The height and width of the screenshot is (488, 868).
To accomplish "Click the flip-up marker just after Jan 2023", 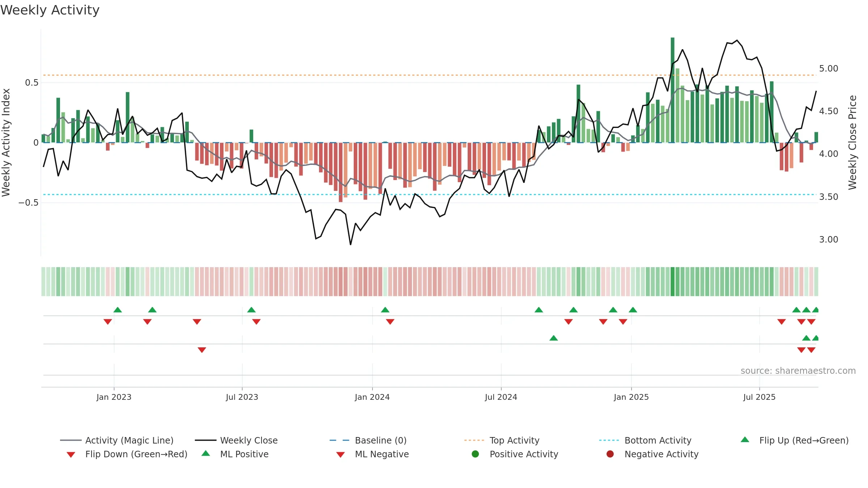I will (118, 310).
